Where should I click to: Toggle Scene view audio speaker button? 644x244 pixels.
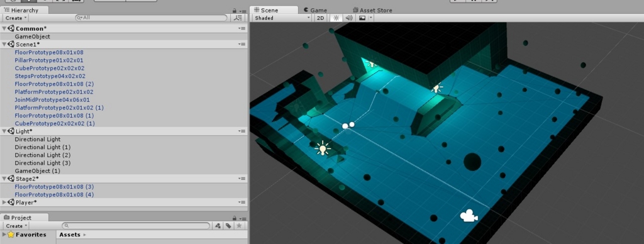(x=348, y=18)
